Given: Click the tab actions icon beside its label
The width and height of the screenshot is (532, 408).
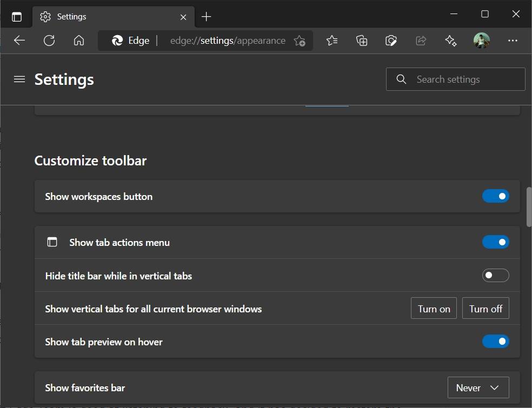Looking at the screenshot, I should coord(52,242).
